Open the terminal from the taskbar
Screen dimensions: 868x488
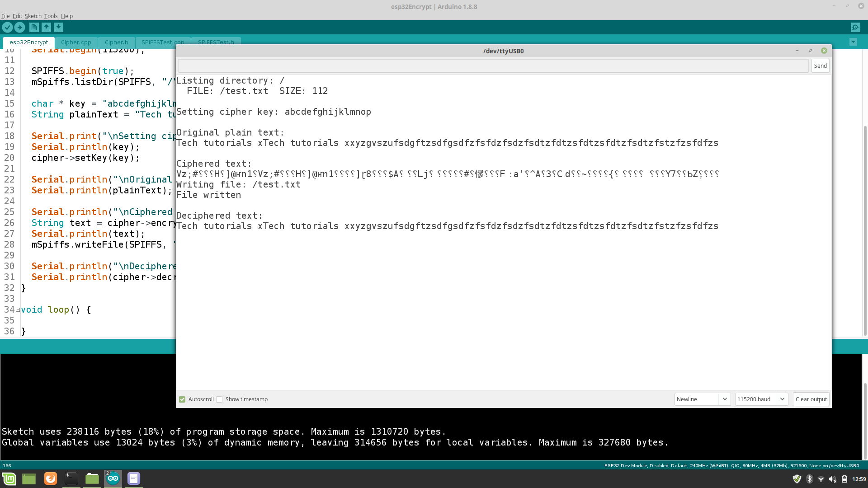pos(71,479)
